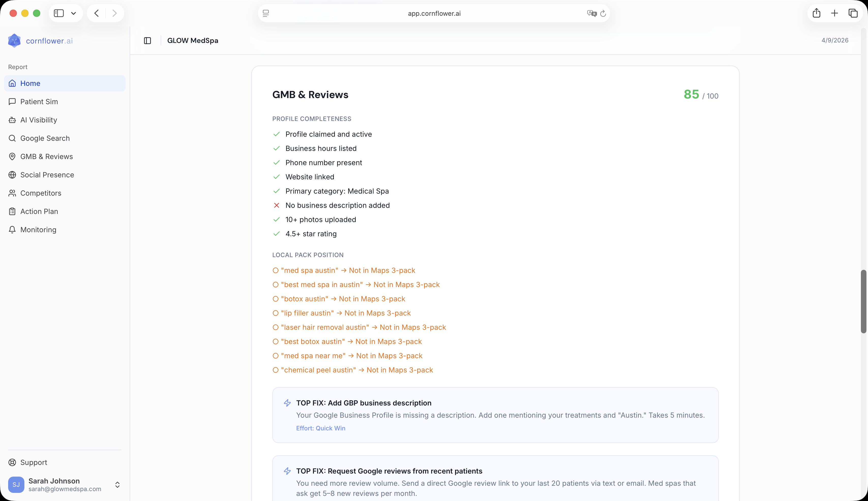
Task: Open the Monitoring bell icon
Action: tap(12, 229)
